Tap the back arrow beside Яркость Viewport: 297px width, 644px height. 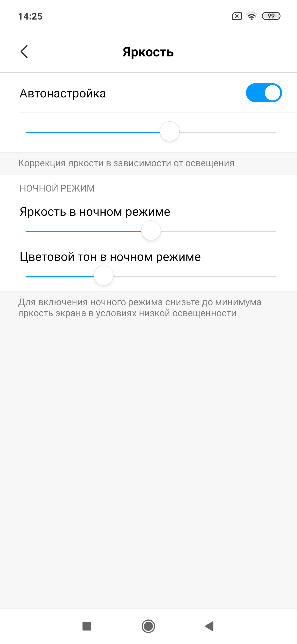[24, 52]
